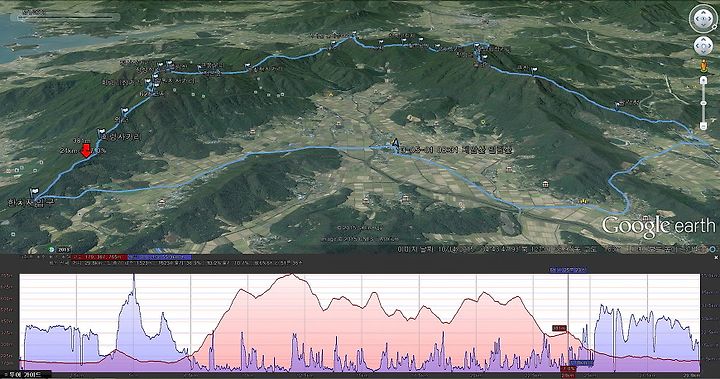720x379 pixels.
Task: Click the flag placemark at the highest central peak
Action: coord(354,34)
